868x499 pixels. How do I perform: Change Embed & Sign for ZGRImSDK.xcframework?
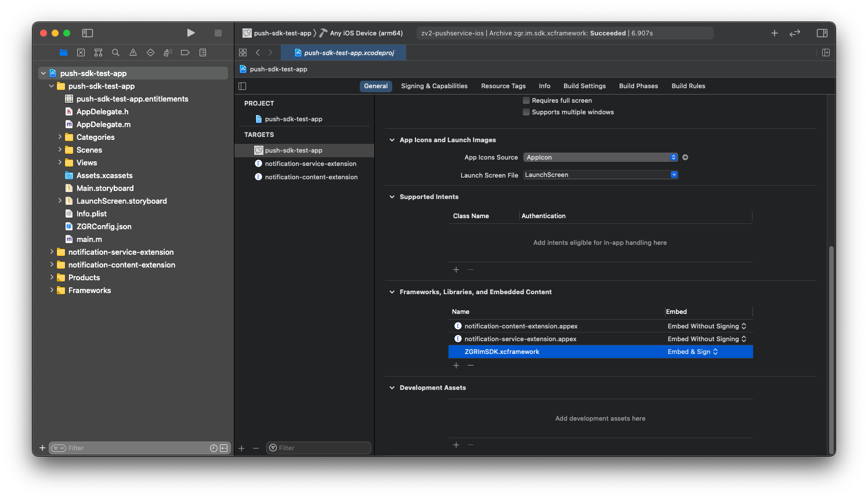[693, 352]
